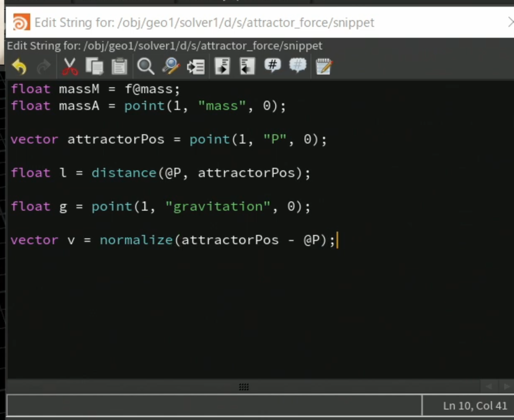Click the Unindent selection icon
The height and width of the screenshot is (420, 514).
247,66
